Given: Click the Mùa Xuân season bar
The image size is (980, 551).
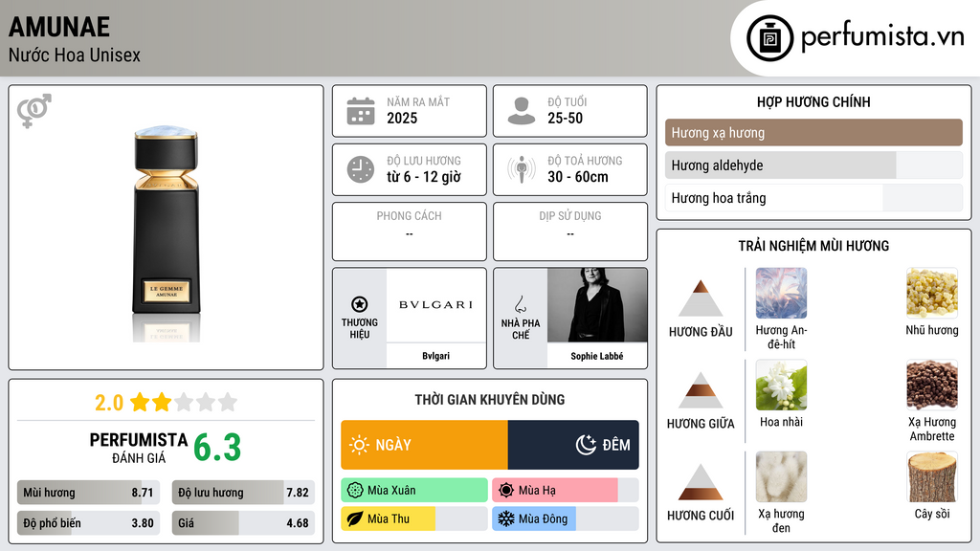Looking at the screenshot, I should (x=414, y=491).
